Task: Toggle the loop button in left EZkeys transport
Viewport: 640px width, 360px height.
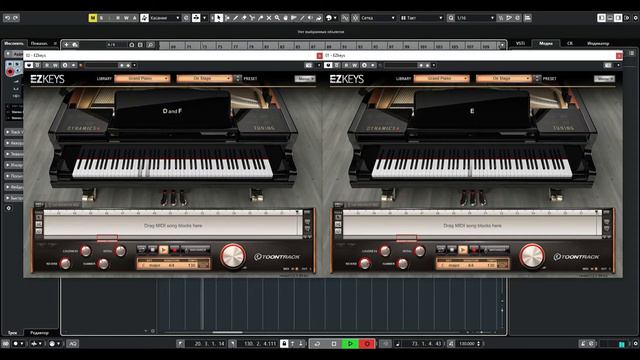Action: coord(142,249)
